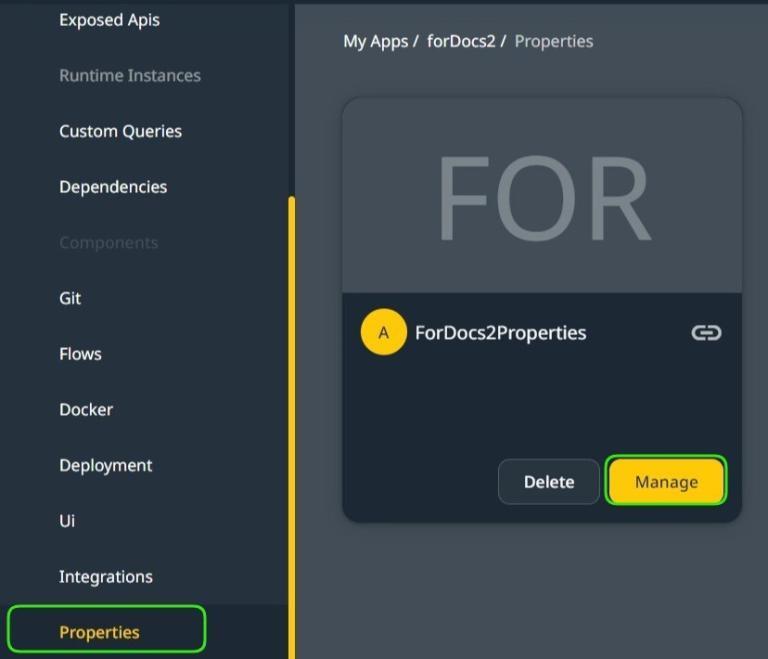Select Runtime Instances from the sidebar
The height and width of the screenshot is (659, 768).
click(x=129, y=76)
